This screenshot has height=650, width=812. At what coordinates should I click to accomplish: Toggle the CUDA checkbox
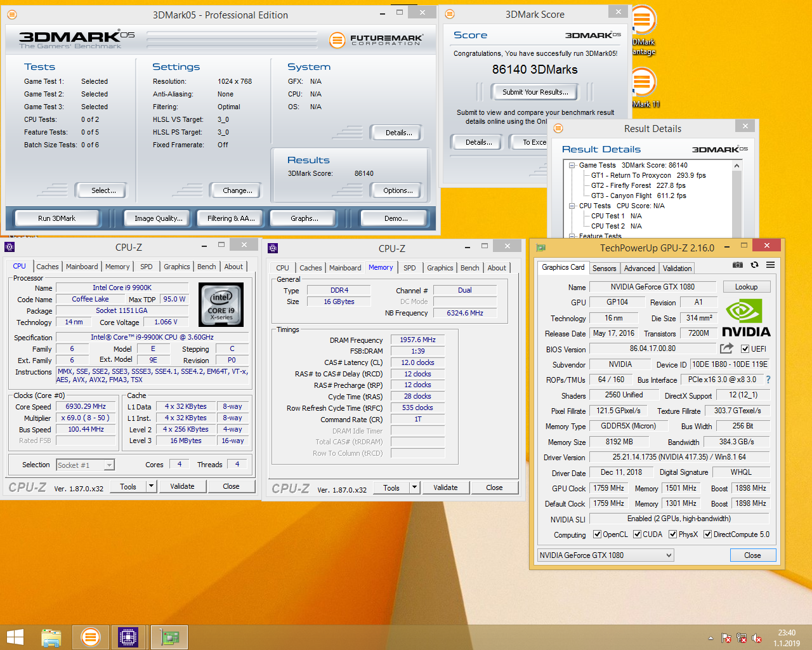point(637,534)
